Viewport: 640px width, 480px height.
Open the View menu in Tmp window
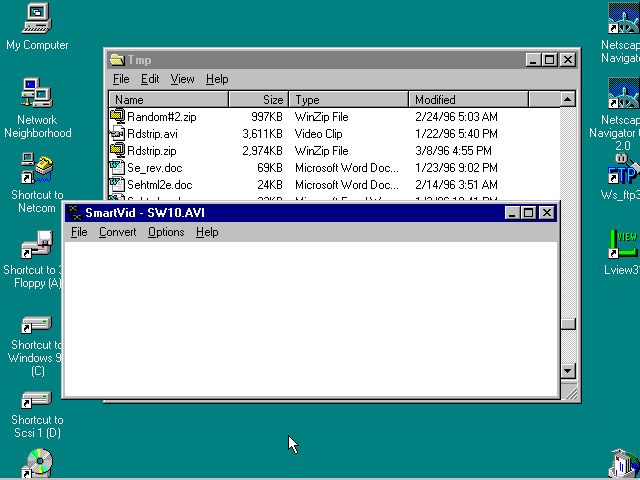[x=182, y=79]
